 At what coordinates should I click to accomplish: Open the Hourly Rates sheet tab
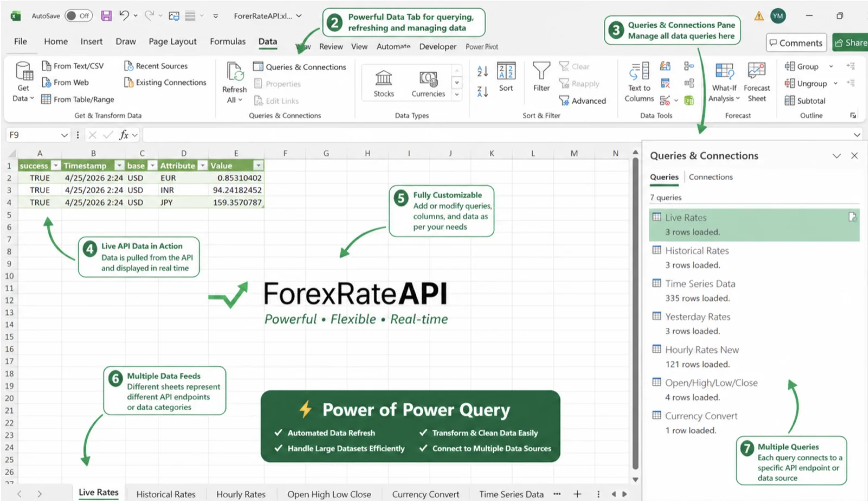tap(241, 494)
